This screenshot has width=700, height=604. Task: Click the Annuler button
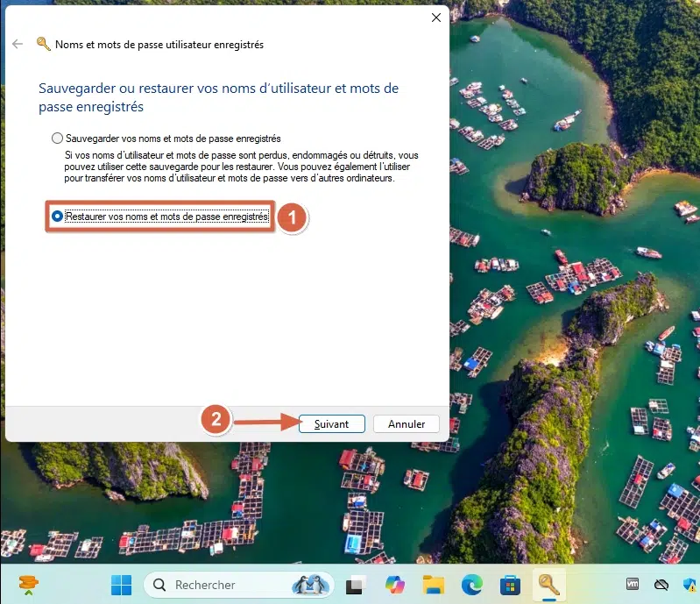click(407, 424)
